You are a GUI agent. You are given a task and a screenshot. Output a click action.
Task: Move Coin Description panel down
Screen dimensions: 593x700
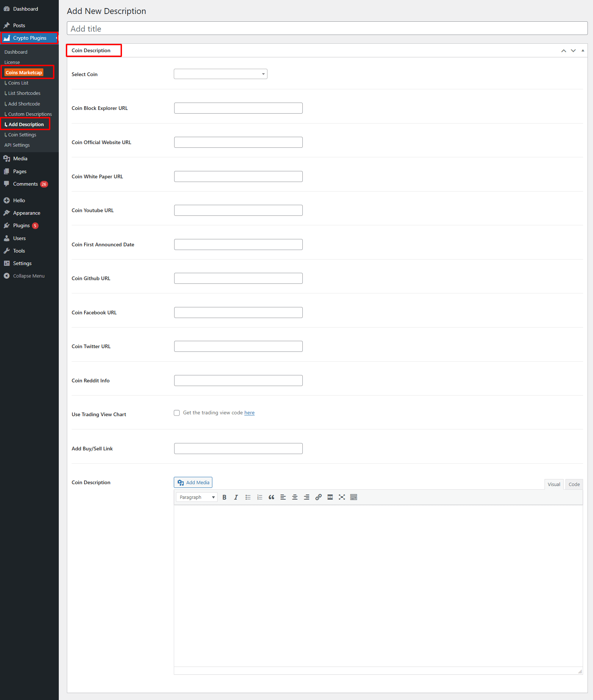(573, 50)
